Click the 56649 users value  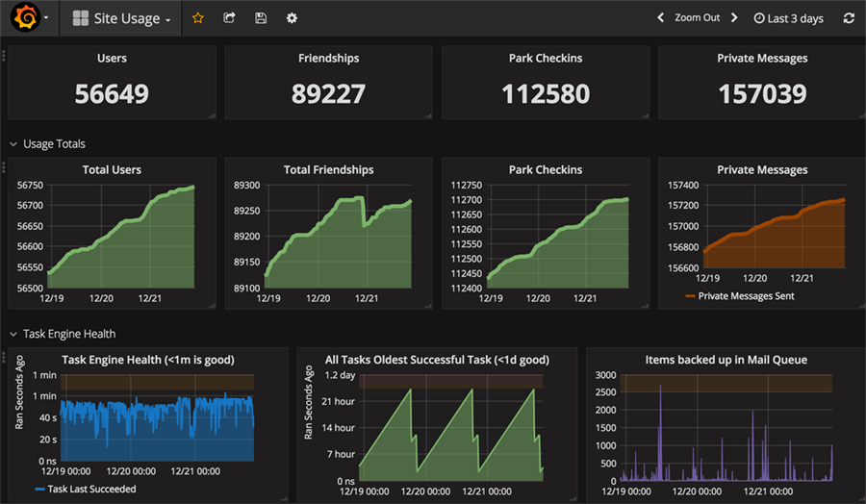pyautogui.click(x=112, y=93)
